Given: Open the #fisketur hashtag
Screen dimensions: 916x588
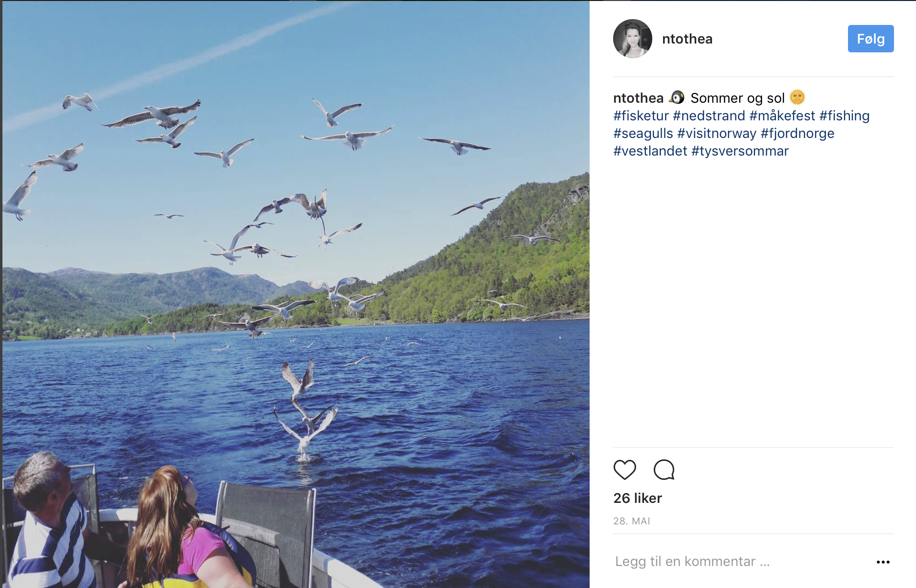Looking at the screenshot, I should click(x=641, y=116).
